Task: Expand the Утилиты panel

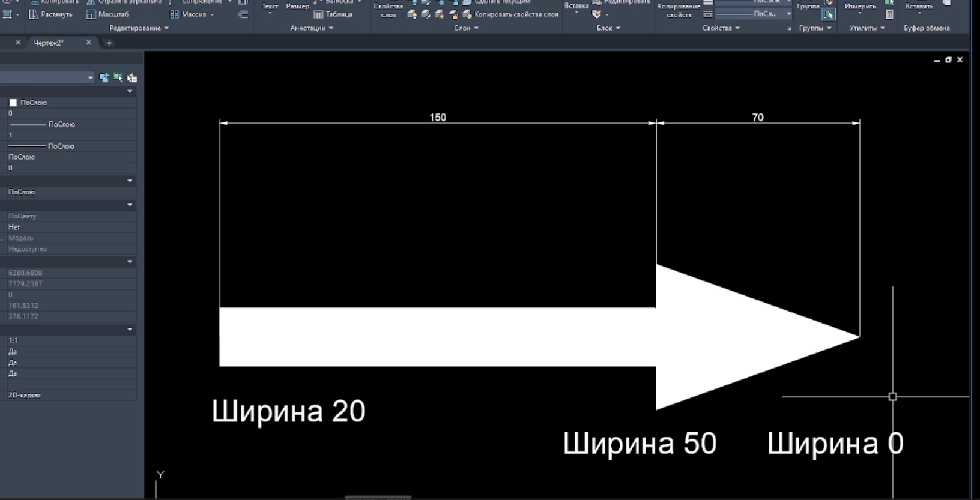Action: 867,28
